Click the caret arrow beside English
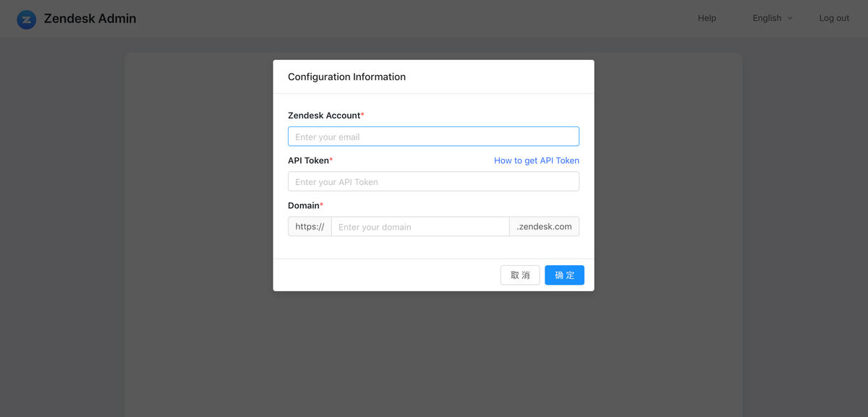 click(790, 19)
